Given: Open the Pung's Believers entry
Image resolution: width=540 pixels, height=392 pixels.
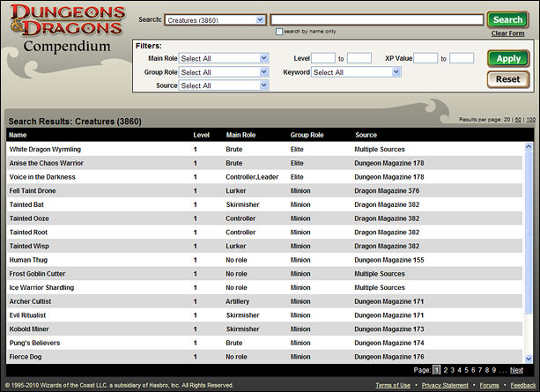Looking at the screenshot, I should [34, 343].
